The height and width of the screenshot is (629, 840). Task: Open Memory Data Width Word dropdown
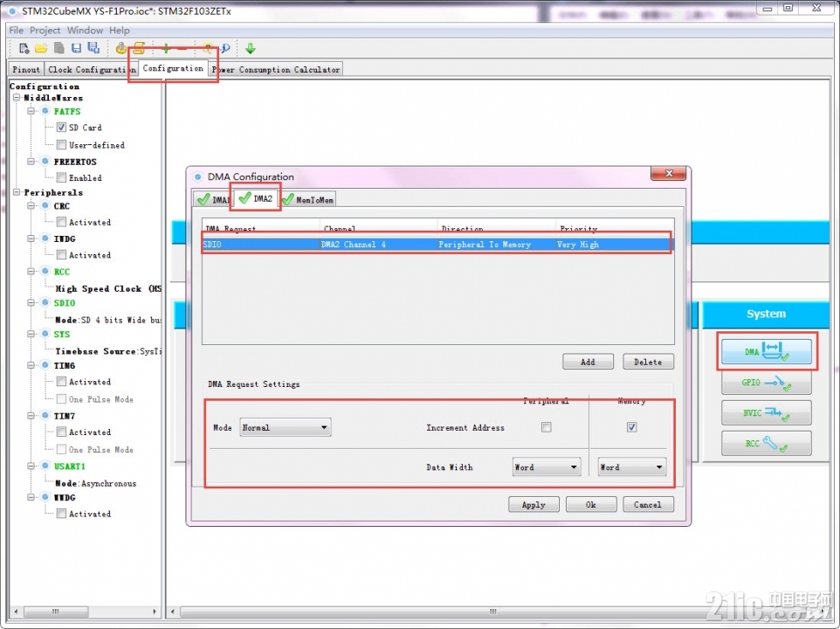click(x=631, y=467)
